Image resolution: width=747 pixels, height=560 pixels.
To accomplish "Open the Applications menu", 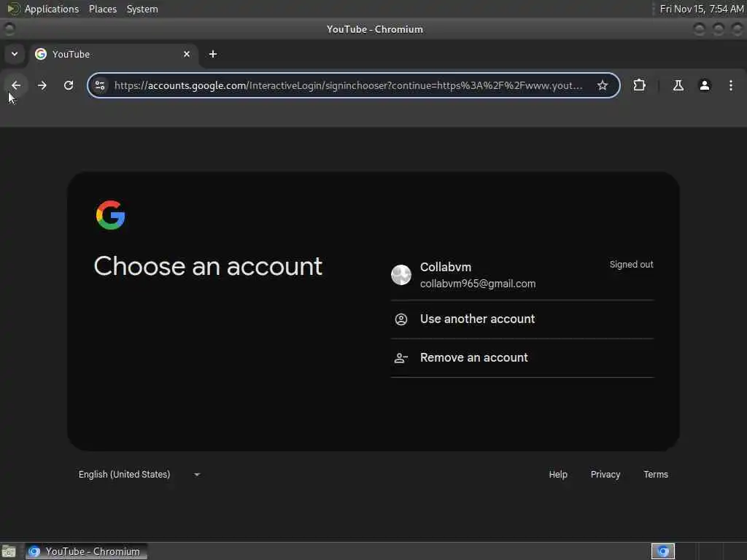I will coord(52,9).
